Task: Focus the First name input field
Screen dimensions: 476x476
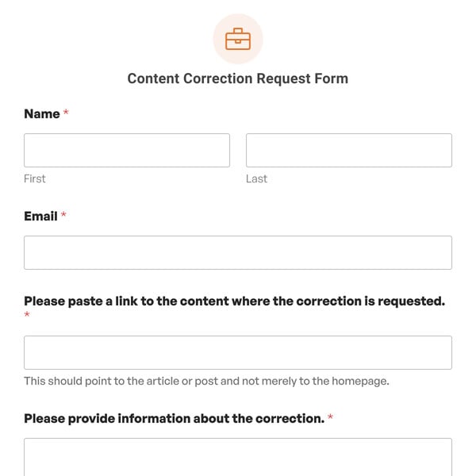Action: [127, 150]
